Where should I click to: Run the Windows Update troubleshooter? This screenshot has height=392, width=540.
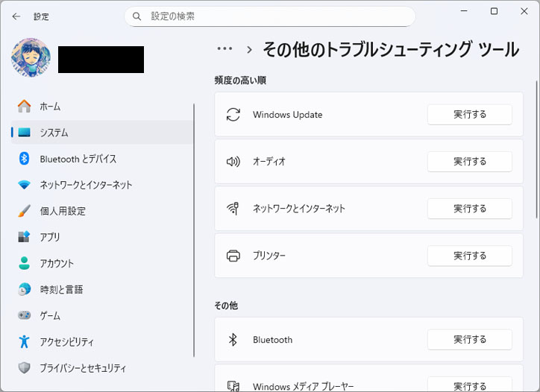pyautogui.click(x=469, y=115)
